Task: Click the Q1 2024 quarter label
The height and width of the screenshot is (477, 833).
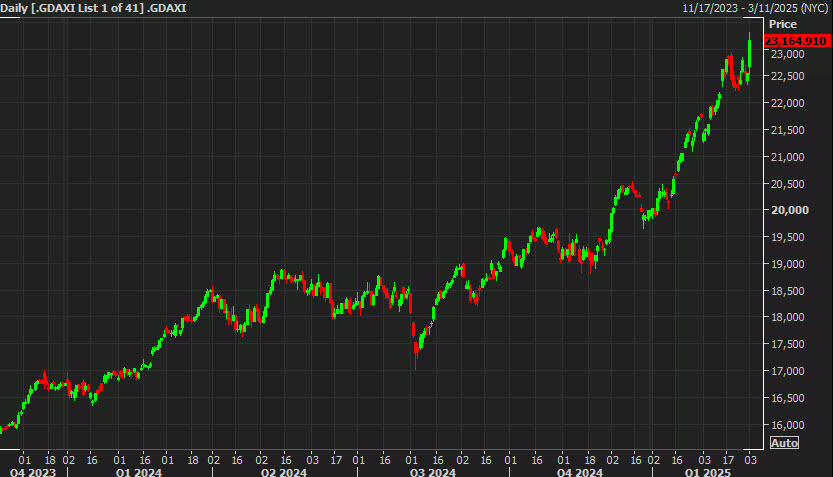Action: click(139, 472)
